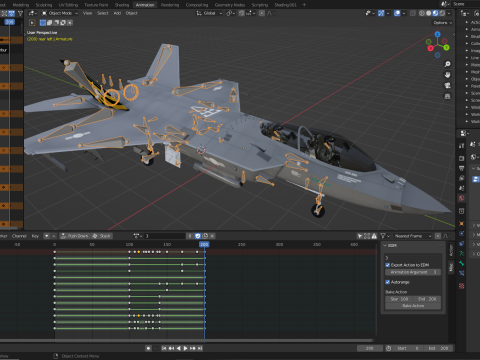Play the animation forward
Viewport: 480px width, 360px height.
185,348
